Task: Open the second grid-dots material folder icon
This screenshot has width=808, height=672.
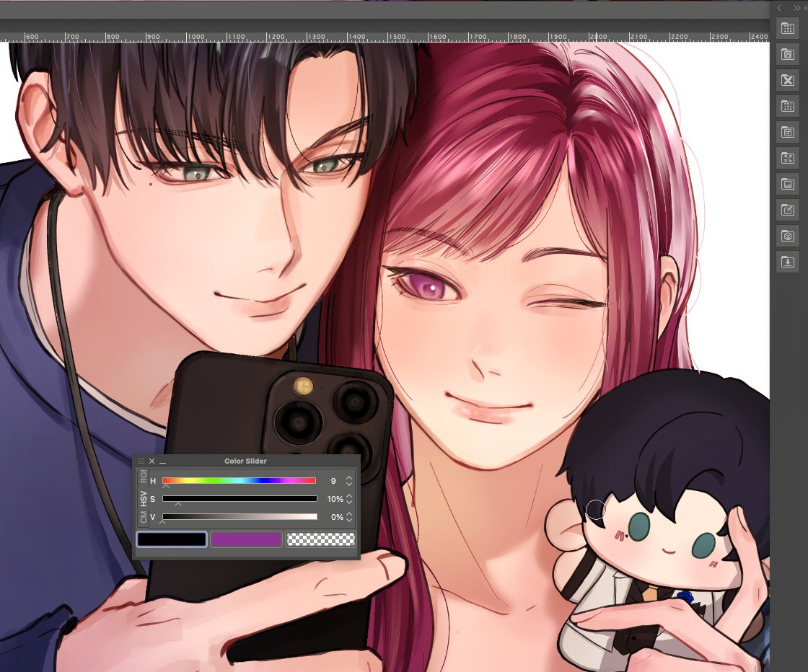Action: coord(787,106)
